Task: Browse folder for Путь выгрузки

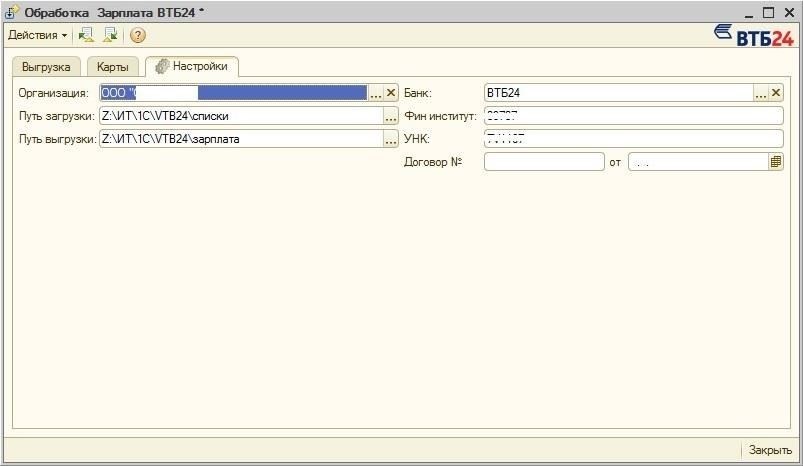Action: click(x=391, y=140)
